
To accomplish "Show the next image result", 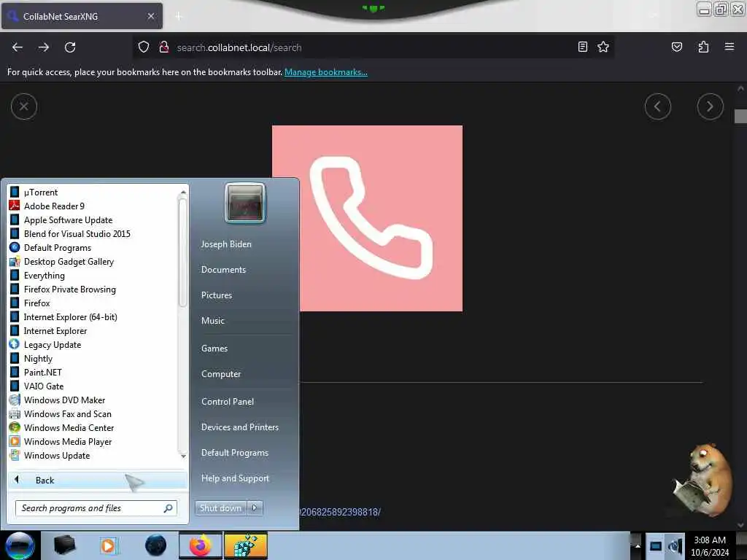I will coord(710,106).
